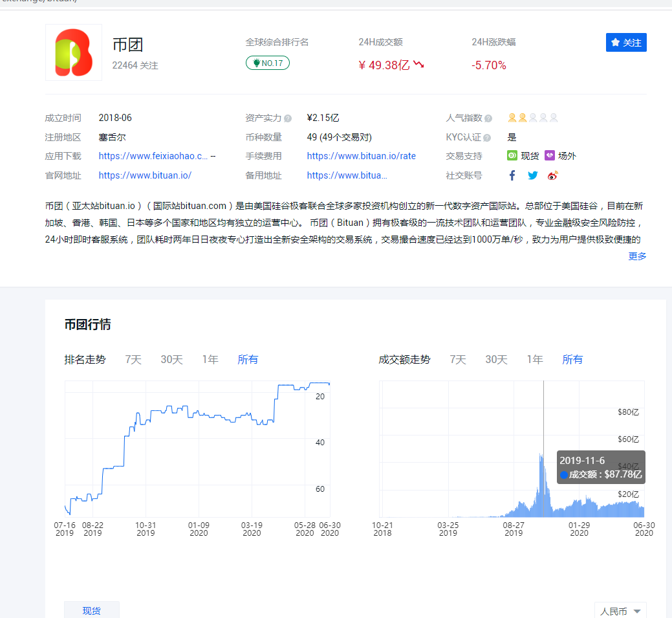This screenshot has height=618, width=672.
Task: Open the feixiaohao app download link
Action: tap(153, 156)
